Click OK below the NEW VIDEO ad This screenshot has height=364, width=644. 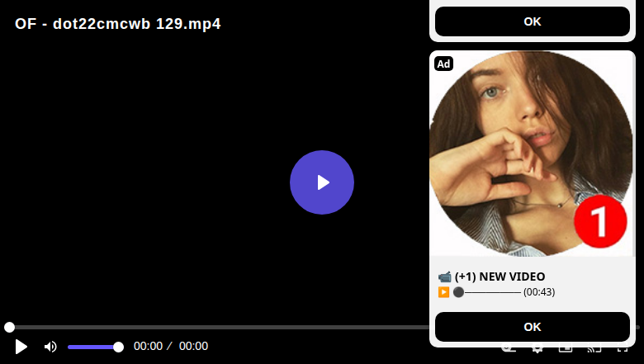(533, 327)
